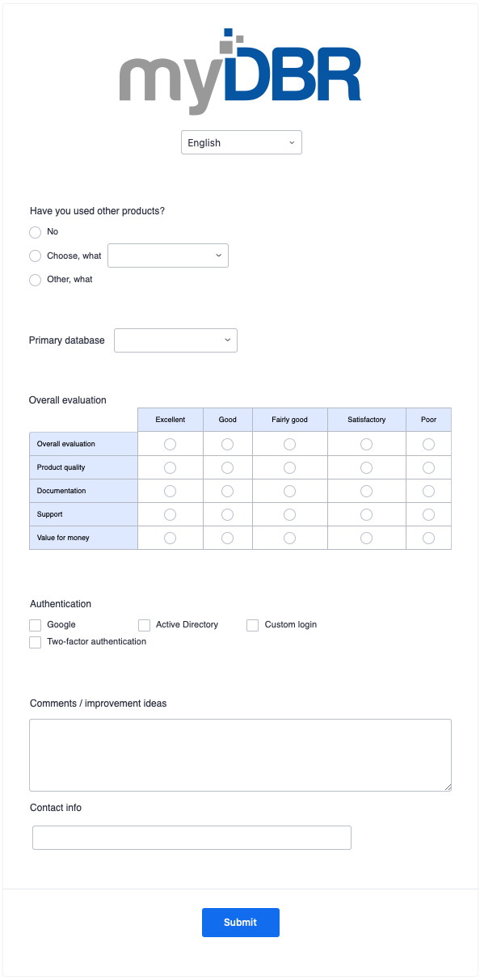Image resolution: width=480 pixels, height=980 pixels.
Task: Focus the Contact info input field
Action: pos(192,838)
